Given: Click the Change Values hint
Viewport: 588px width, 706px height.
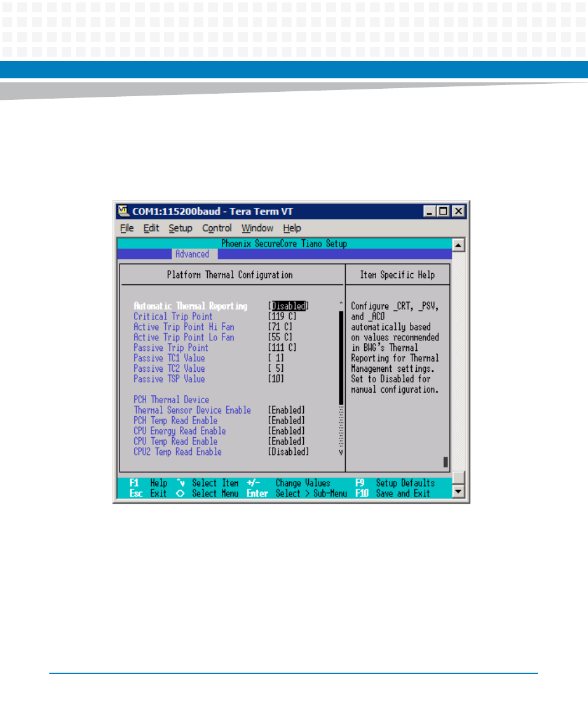Looking at the screenshot, I should [x=303, y=483].
